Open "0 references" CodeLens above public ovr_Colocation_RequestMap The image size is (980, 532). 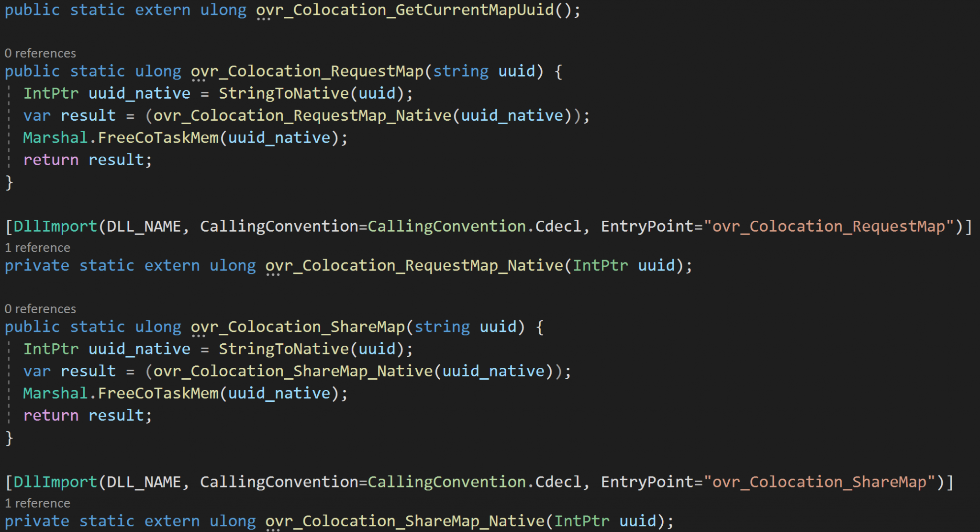click(40, 53)
